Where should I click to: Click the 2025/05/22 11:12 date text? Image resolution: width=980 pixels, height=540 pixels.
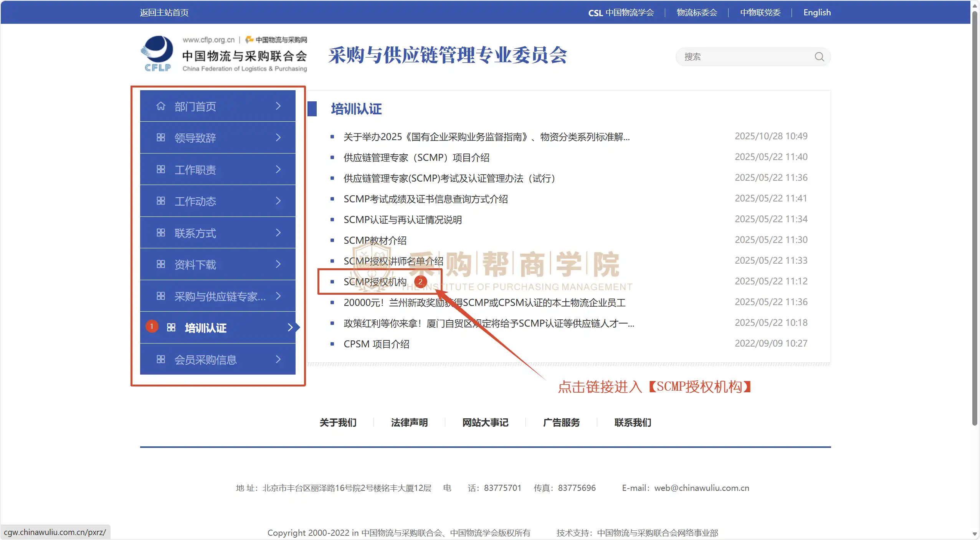(771, 281)
